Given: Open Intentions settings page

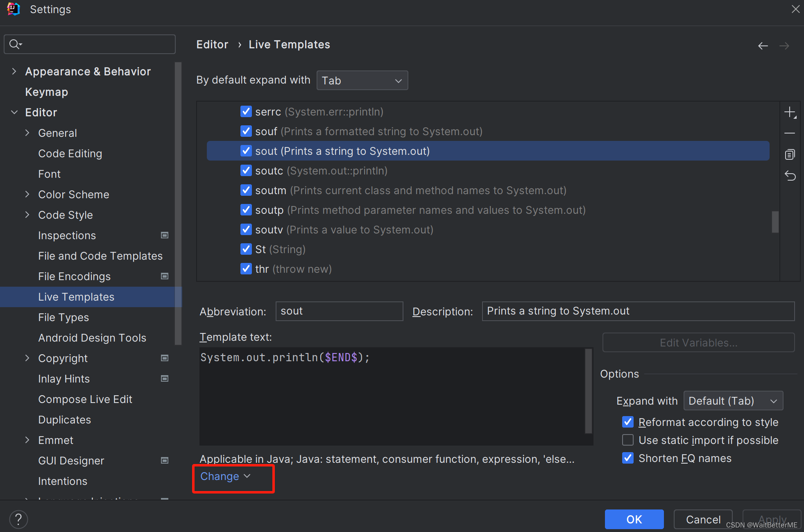Looking at the screenshot, I should click(x=63, y=481).
